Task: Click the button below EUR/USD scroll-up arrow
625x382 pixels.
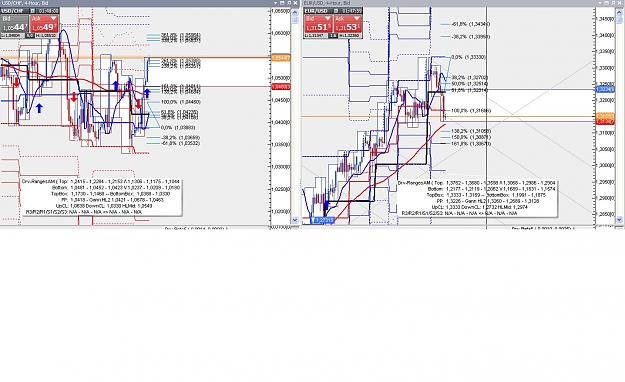Action: click(x=619, y=20)
